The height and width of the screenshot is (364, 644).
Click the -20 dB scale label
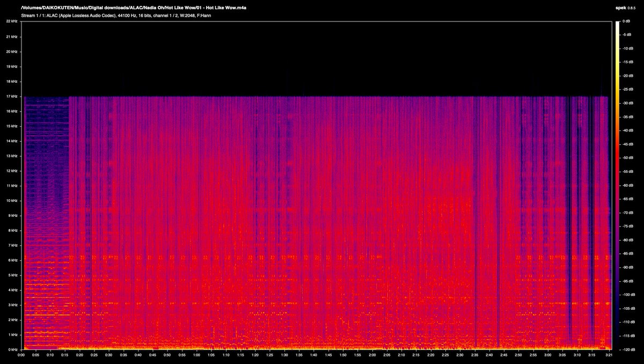(x=628, y=76)
